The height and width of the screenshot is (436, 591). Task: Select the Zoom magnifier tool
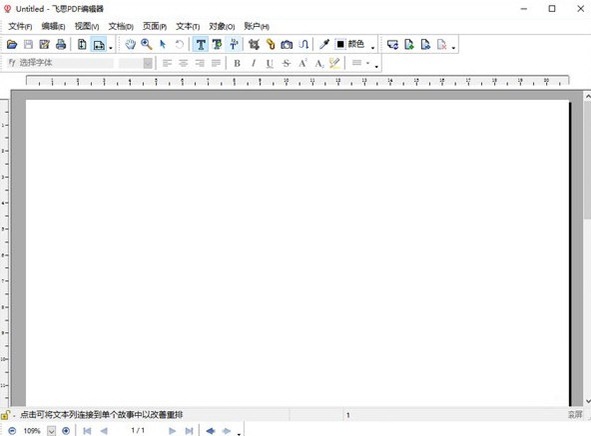(x=147, y=44)
